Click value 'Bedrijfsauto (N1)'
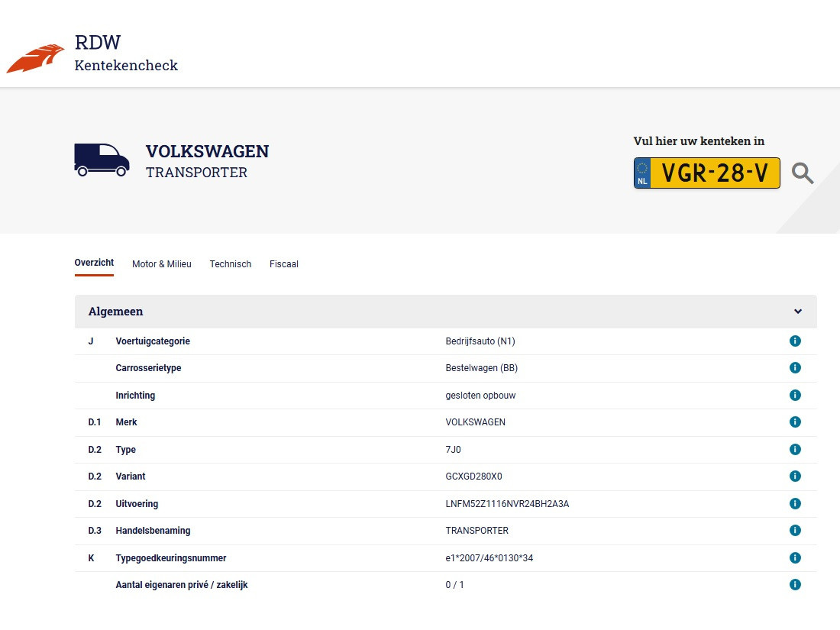This screenshot has height=630, width=840. (480, 341)
